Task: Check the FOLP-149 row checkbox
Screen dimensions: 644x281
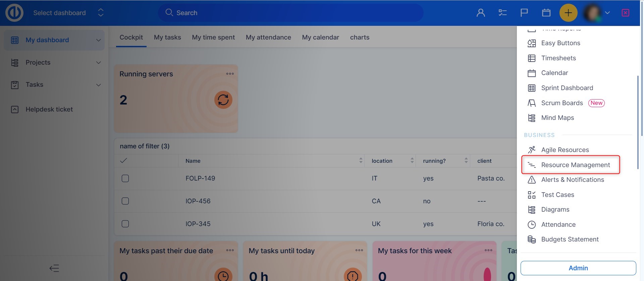Action: (x=125, y=179)
